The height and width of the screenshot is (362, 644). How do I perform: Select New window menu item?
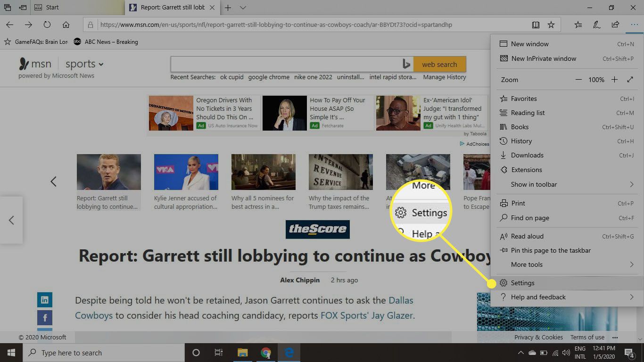[567, 44]
